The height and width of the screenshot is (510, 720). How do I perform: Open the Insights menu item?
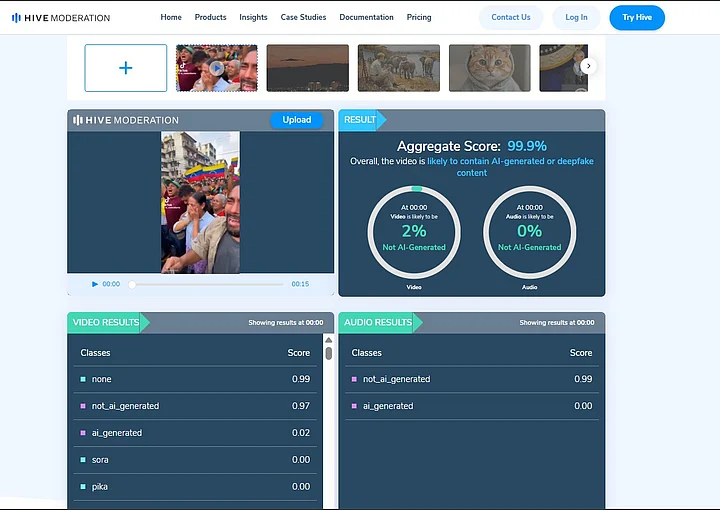point(253,17)
